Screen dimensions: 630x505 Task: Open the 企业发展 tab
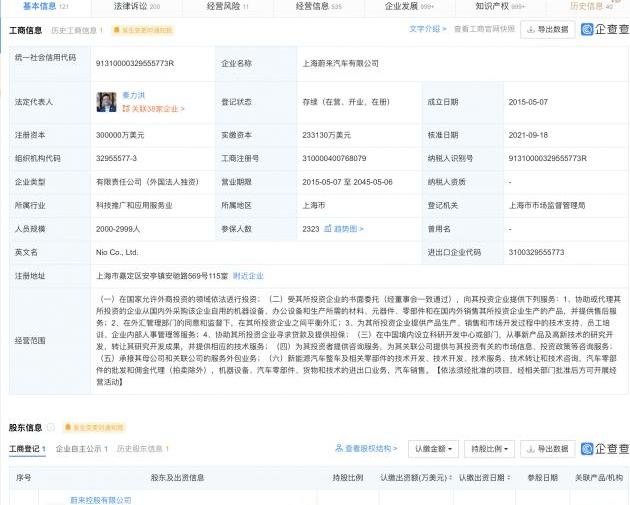[409, 6]
